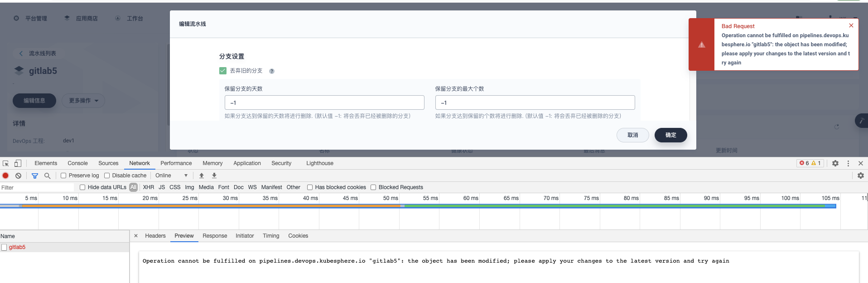Image resolution: width=868 pixels, height=283 pixels.
Task: Clear the network log
Action: 18,176
